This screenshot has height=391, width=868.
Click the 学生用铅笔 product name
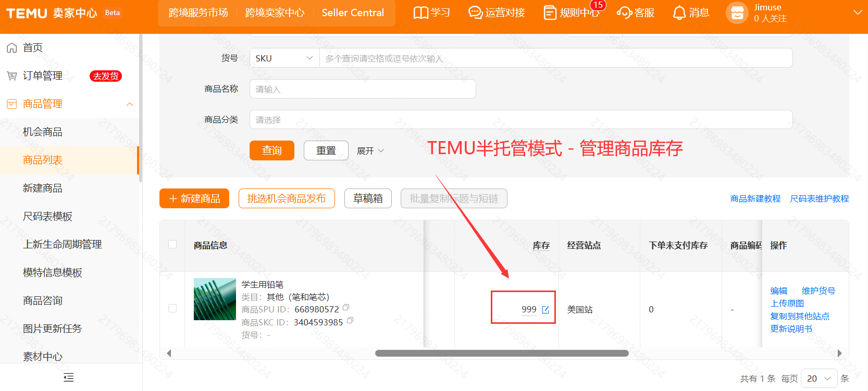click(263, 284)
